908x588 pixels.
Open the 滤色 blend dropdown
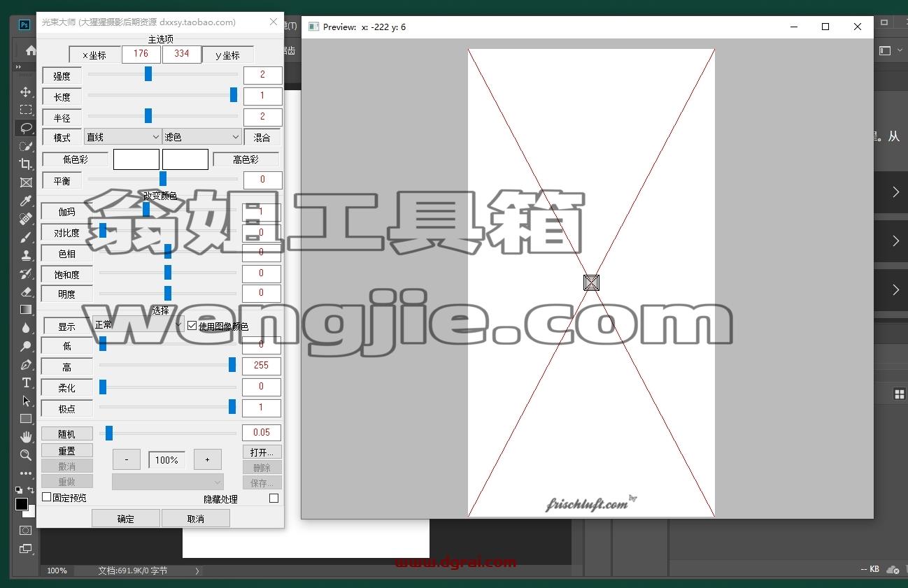201,137
